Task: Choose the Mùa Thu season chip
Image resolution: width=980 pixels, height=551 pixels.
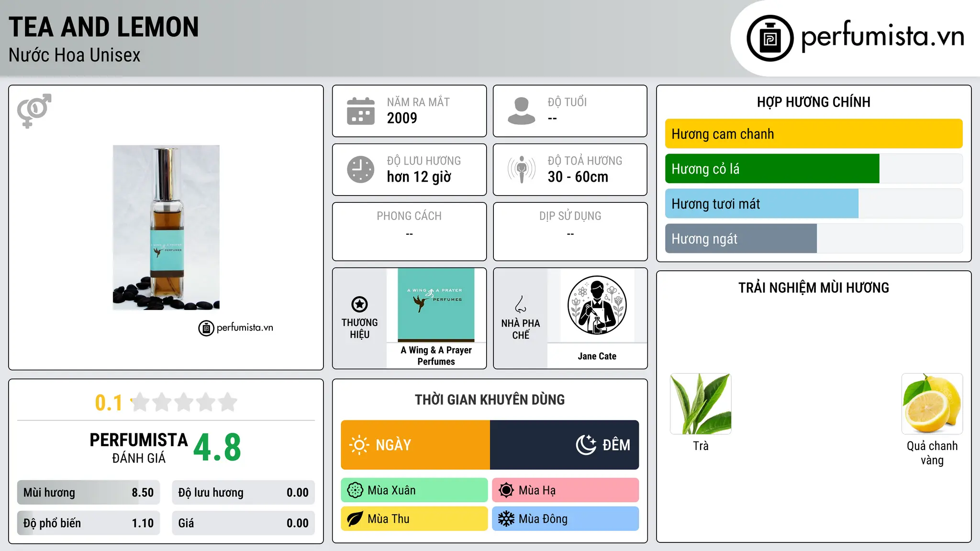Action: 414,519
